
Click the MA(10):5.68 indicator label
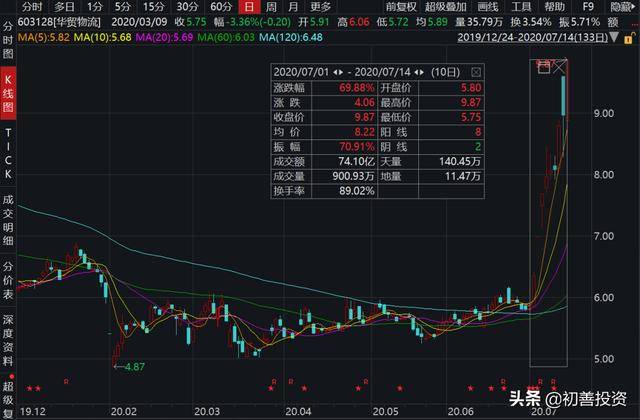pos(102,38)
